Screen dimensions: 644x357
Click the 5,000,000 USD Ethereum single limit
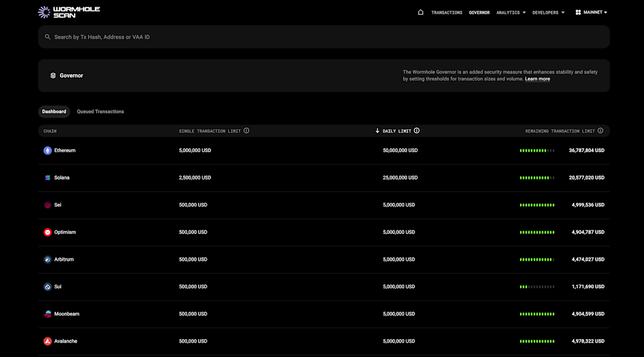coord(194,150)
